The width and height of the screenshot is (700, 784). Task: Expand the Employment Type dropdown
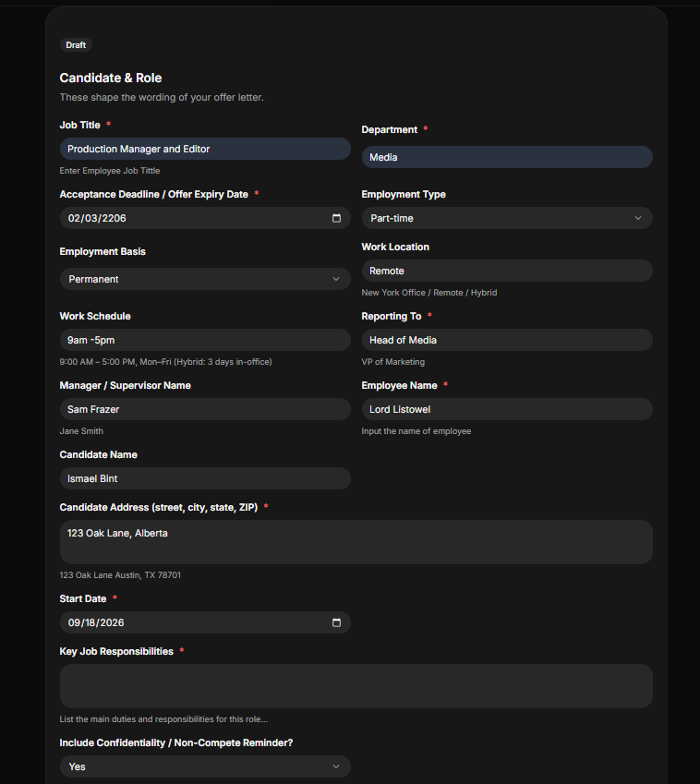(x=507, y=218)
